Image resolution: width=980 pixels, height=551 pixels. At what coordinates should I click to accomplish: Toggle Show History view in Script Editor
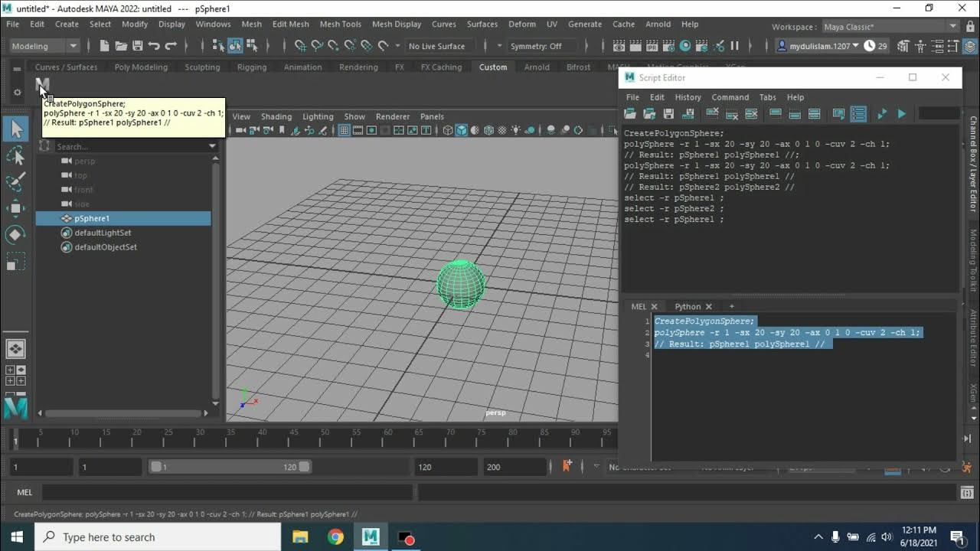776,113
